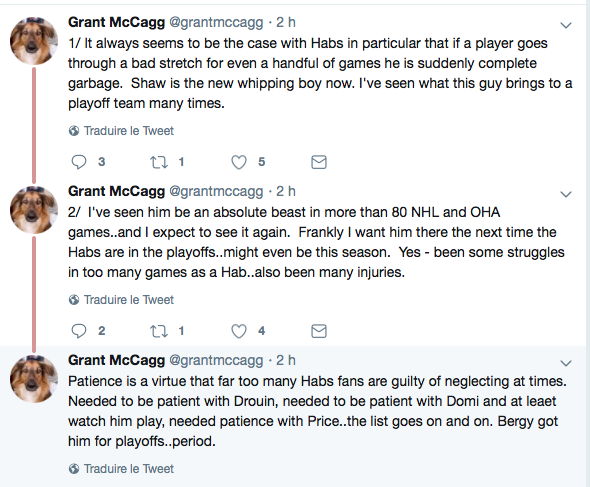Viewport: 590px width, 487px height.
Task: Click envelope icon under the second tweet
Action: pyautogui.click(x=319, y=331)
